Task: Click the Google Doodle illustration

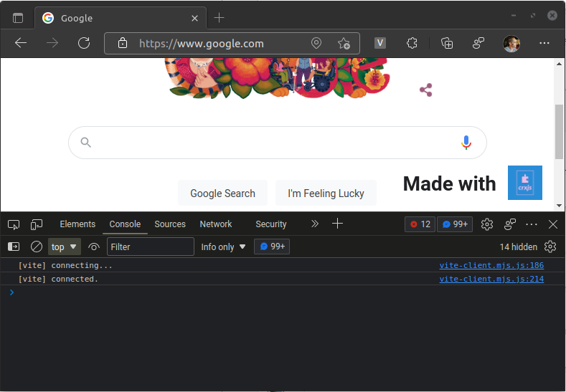Action: click(278, 78)
